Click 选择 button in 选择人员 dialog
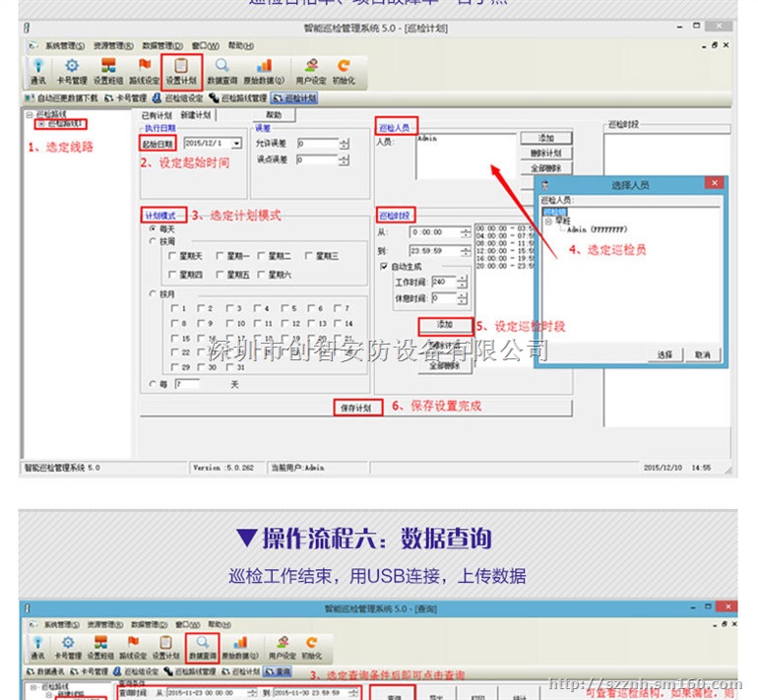The width and height of the screenshot is (758, 700). pyautogui.click(x=665, y=354)
